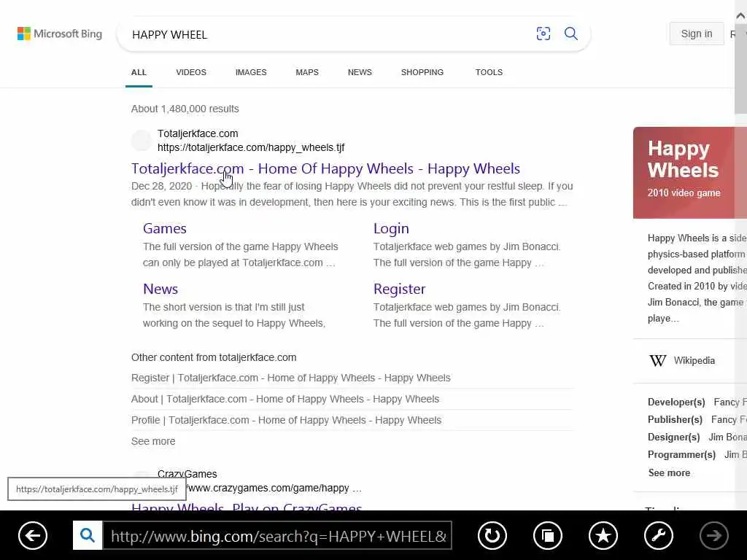The height and width of the screenshot is (560, 747).
Task: Click the Wikipedia source link
Action: point(694,360)
